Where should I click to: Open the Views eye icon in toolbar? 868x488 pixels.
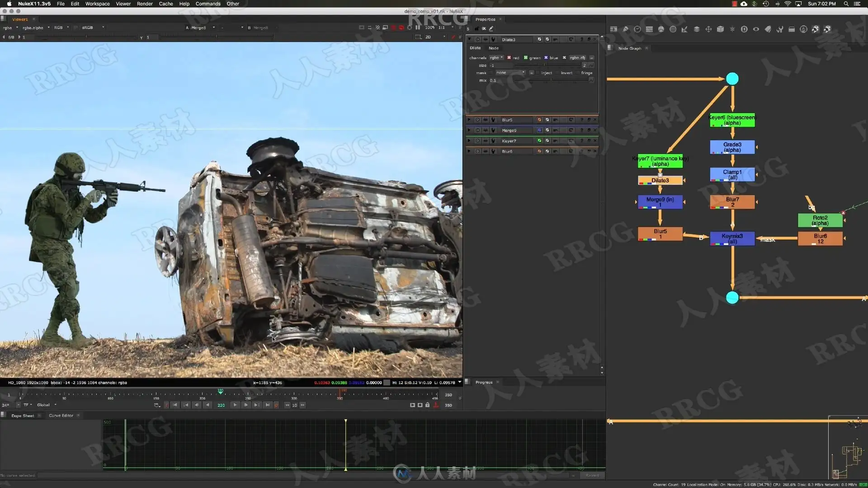tap(756, 29)
